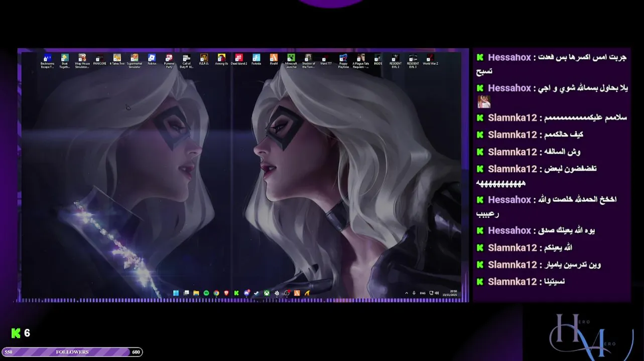Launch PANICORE from the desktop
Image resolution: width=644 pixels, height=361 pixels.
(x=99, y=60)
